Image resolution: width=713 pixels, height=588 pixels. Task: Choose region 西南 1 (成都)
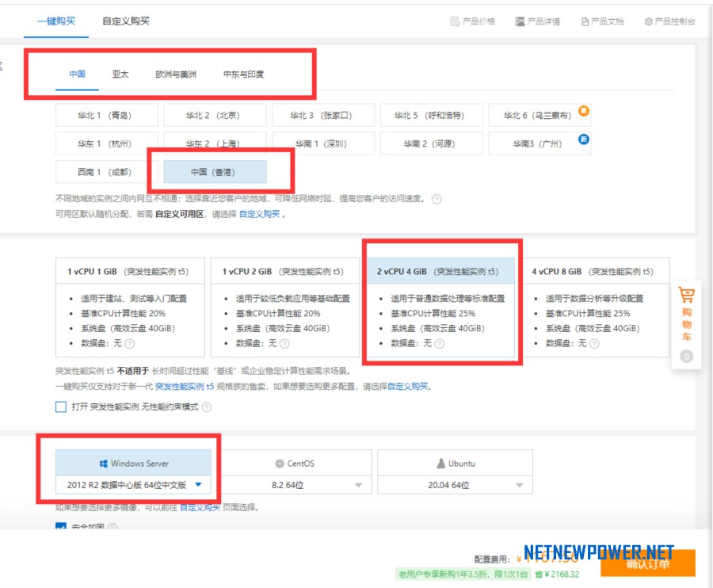(107, 172)
